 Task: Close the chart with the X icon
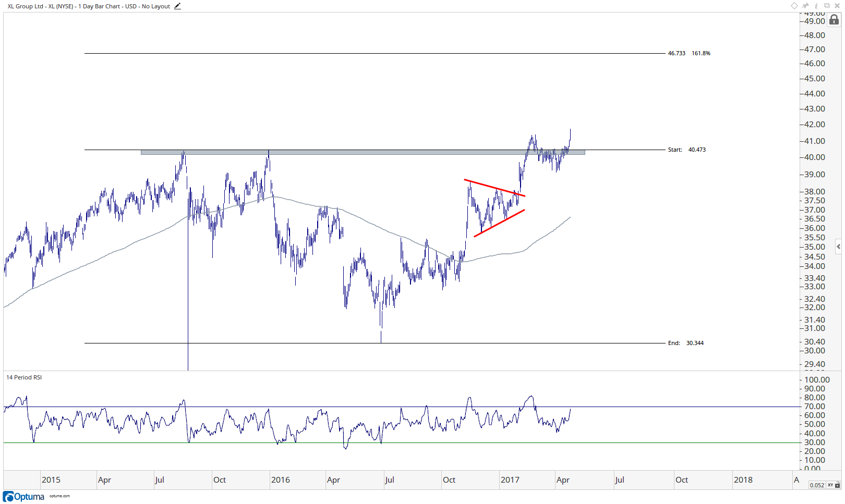point(837,6)
